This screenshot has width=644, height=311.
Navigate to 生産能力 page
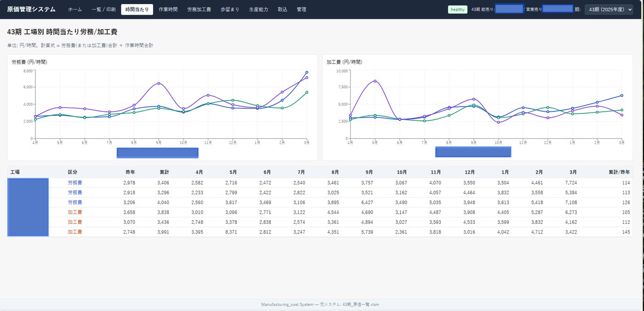259,9
